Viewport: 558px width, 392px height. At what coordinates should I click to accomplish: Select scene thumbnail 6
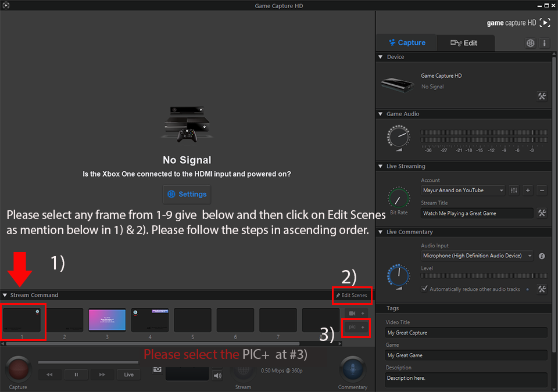235,320
